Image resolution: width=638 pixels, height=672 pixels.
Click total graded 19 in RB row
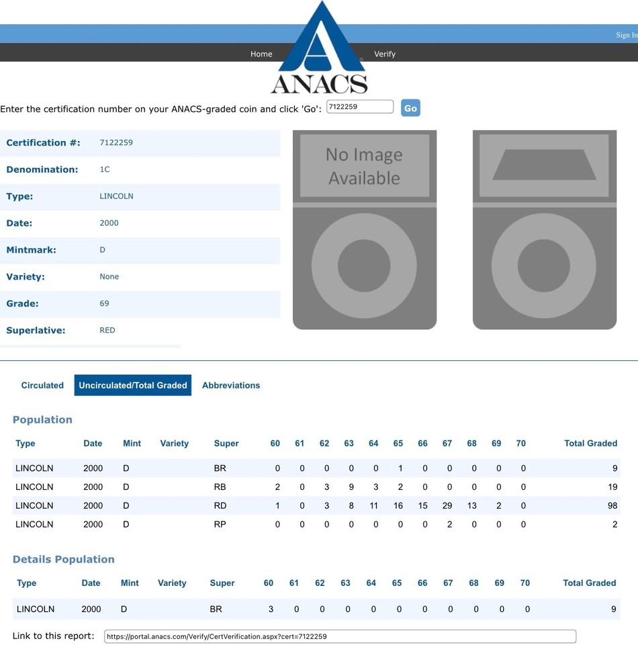click(612, 487)
